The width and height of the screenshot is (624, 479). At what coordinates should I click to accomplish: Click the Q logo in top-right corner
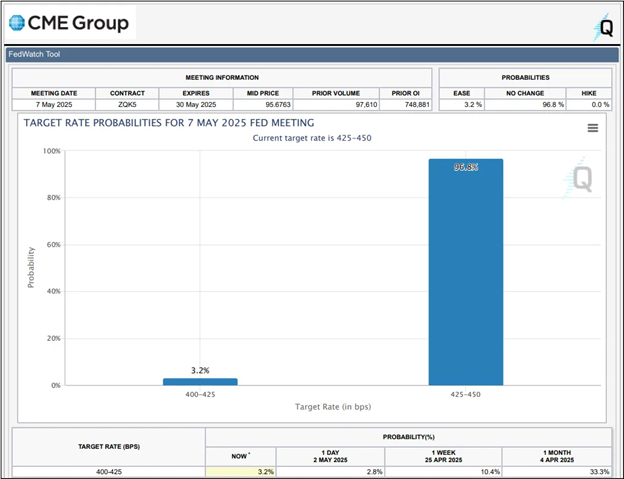click(x=603, y=26)
